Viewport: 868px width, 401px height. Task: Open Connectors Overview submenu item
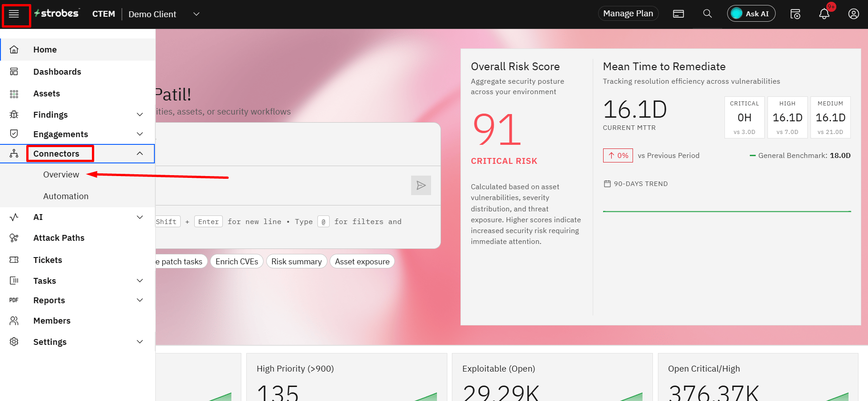pos(61,175)
